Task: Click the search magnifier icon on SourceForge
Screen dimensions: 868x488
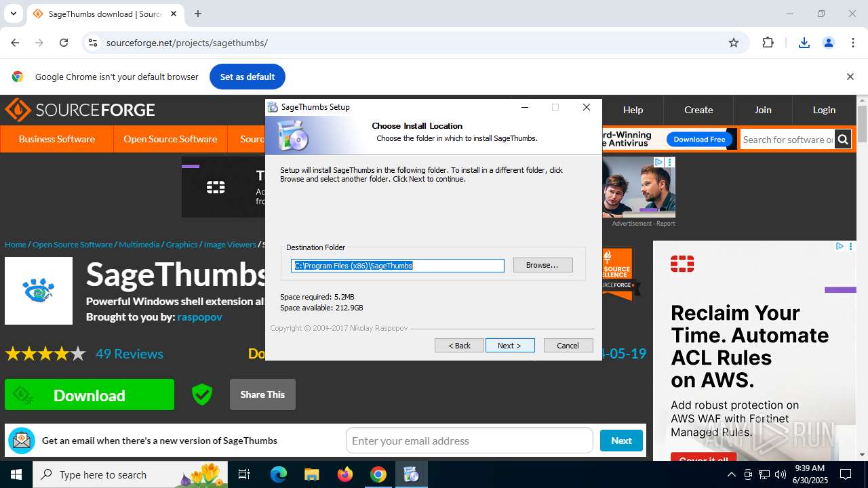Action: click(843, 140)
